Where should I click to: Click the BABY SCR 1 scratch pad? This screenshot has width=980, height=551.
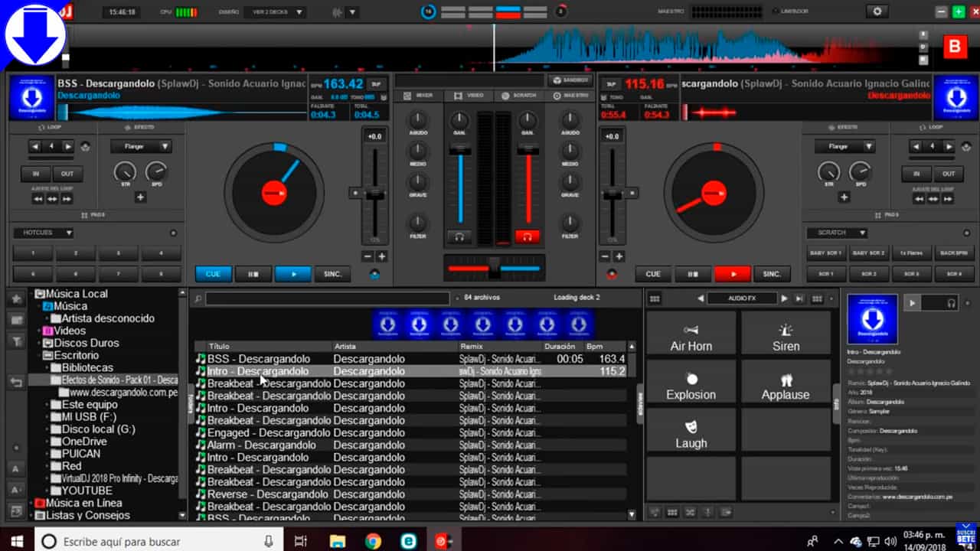tap(825, 253)
